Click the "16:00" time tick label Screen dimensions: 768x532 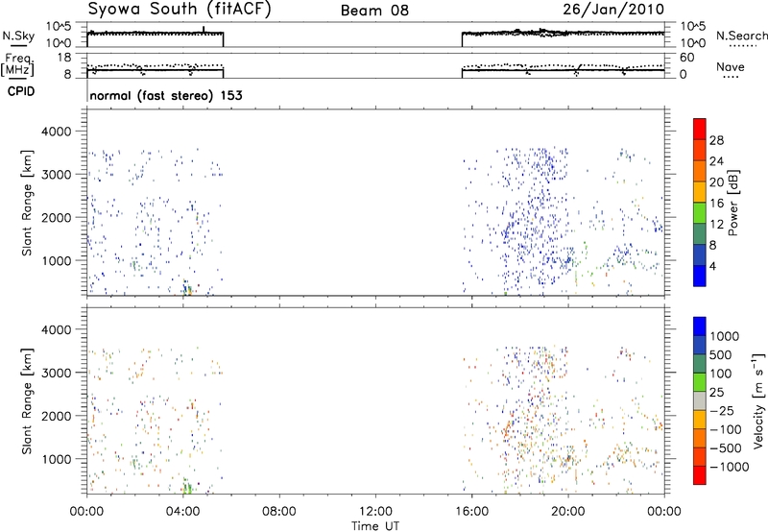(x=471, y=512)
